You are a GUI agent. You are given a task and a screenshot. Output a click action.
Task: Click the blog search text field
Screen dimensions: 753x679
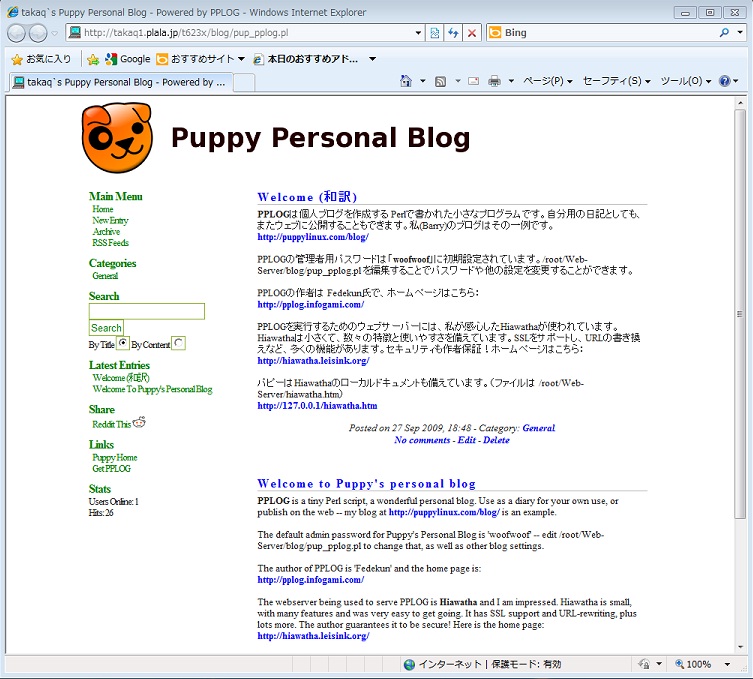tap(147, 311)
